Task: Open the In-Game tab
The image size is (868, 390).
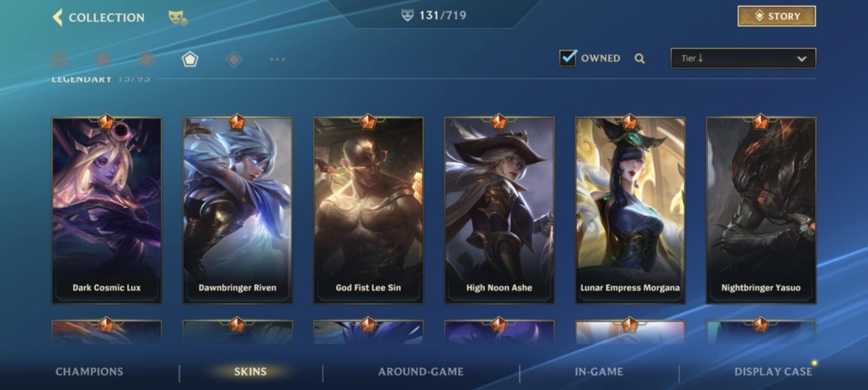Action: 599,372
